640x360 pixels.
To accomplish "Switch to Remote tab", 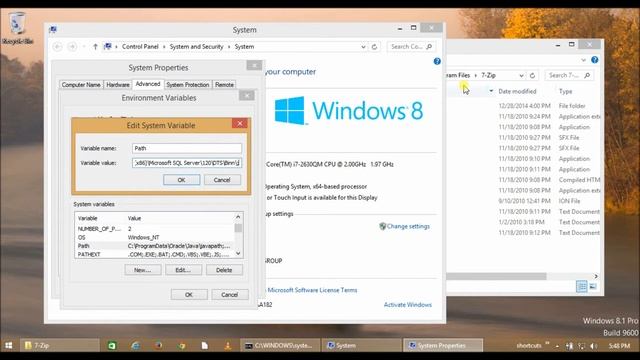I will (x=224, y=85).
